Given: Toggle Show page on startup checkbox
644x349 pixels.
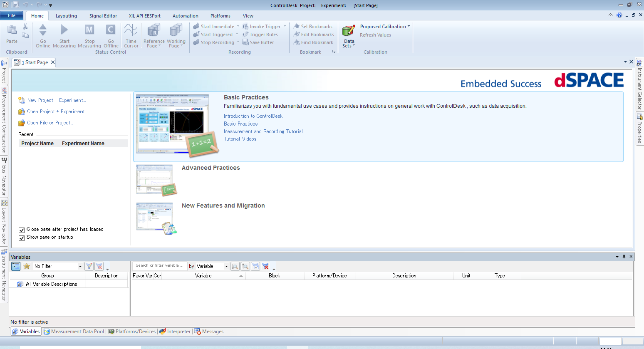Looking at the screenshot, I should tap(22, 238).
